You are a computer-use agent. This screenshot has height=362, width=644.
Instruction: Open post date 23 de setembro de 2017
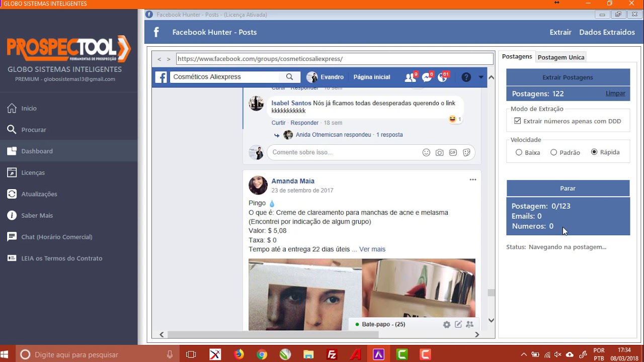(302, 191)
